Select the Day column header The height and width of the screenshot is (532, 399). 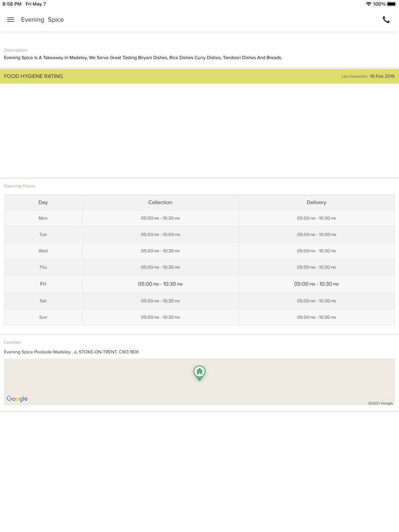(43, 203)
